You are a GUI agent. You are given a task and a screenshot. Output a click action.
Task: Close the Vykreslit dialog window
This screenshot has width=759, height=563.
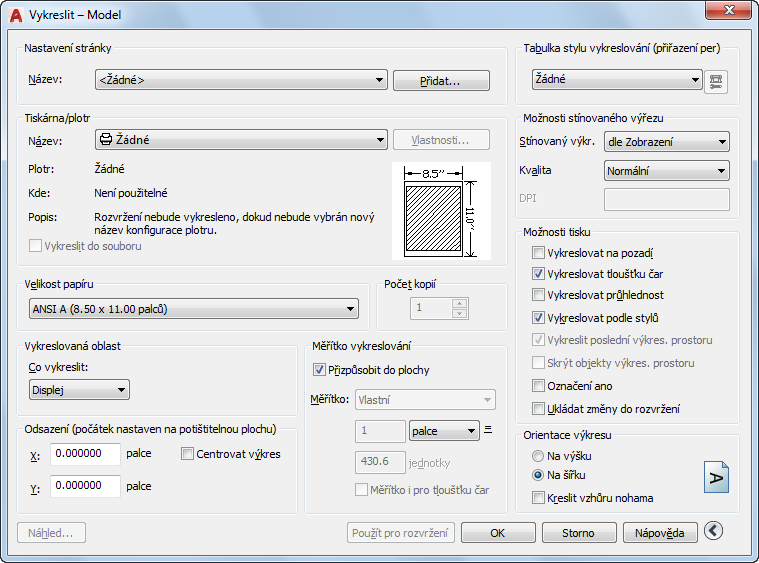728,10
